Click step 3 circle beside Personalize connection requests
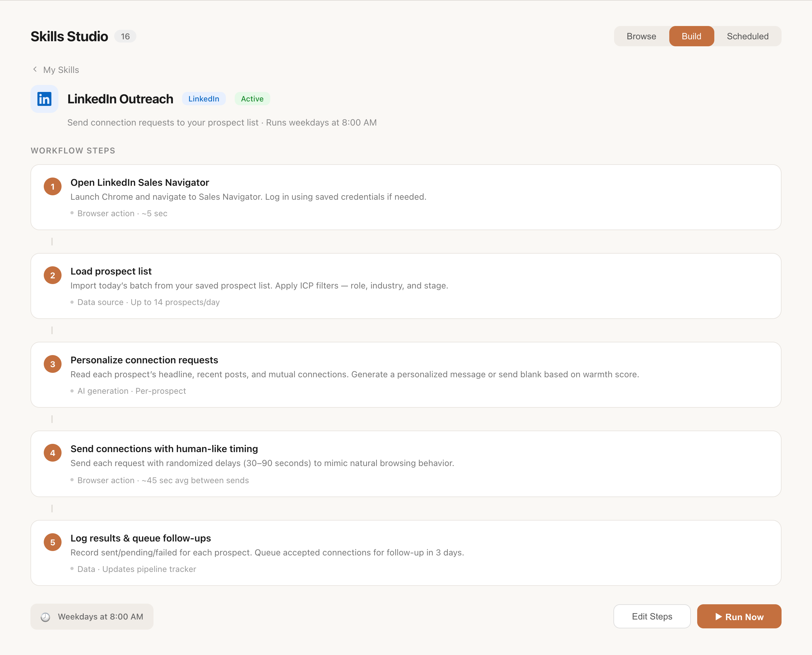 (x=53, y=364)
